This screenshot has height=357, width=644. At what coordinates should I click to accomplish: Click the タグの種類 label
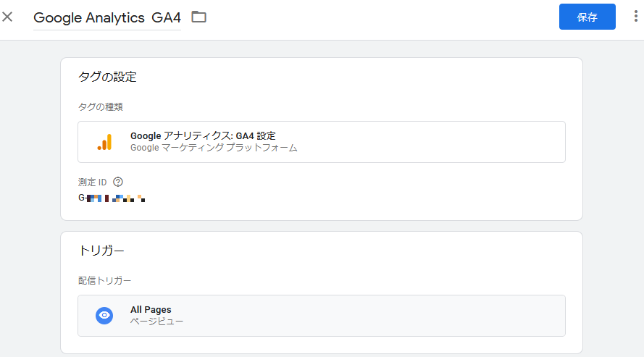[101, 106]
